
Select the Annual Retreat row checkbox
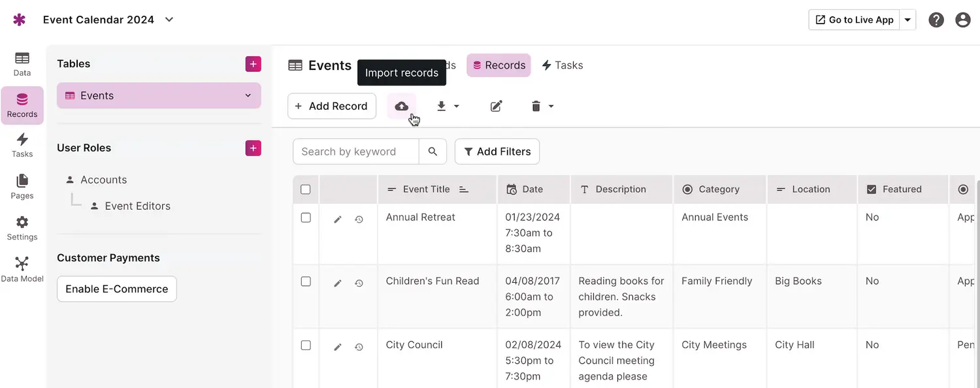306,218
